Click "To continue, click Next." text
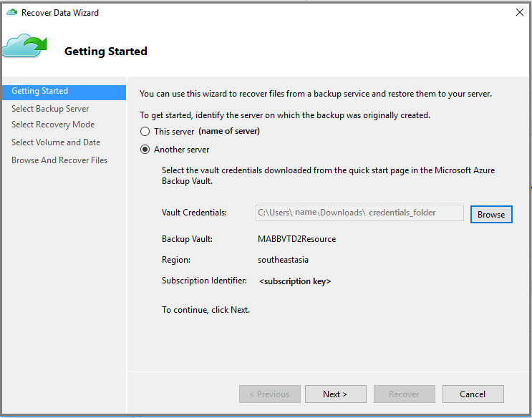 (206, 310)
